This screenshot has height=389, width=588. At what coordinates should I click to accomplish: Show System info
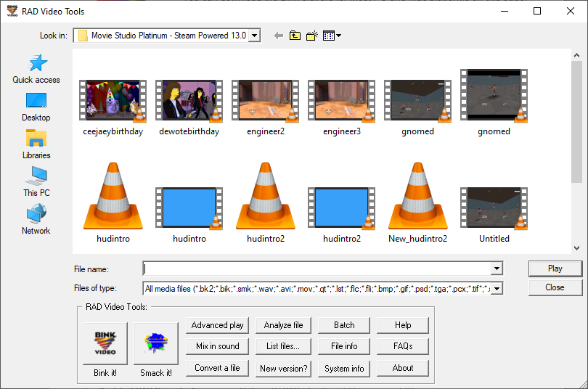(344, 369)
